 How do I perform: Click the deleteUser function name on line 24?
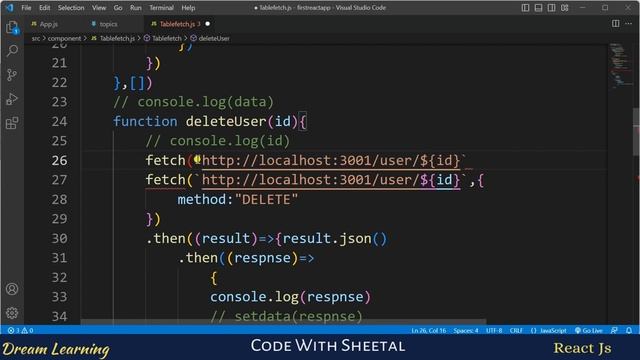point(226,121)
